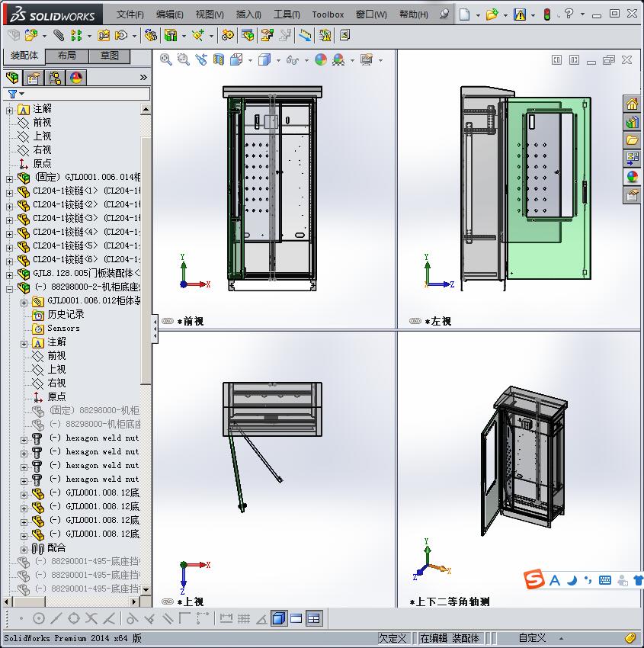Click the New Motion Study gears icon
The width and height of the screenshot is (644, 648).
(x=227, y=36)
